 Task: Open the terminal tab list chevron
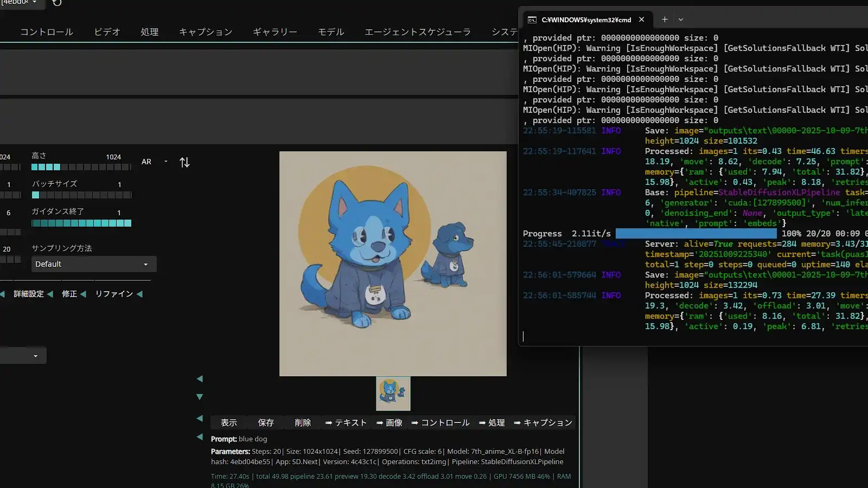pos(680,19)
